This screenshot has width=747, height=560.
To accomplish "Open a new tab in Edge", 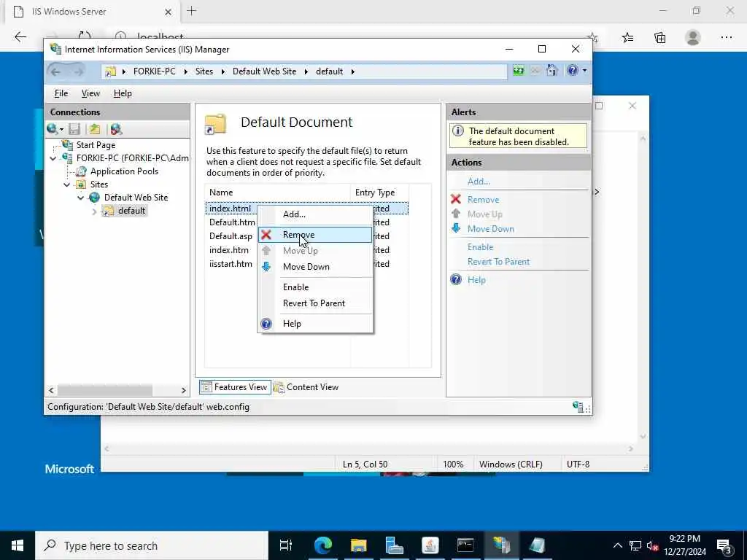I will [x=192, y=11].
